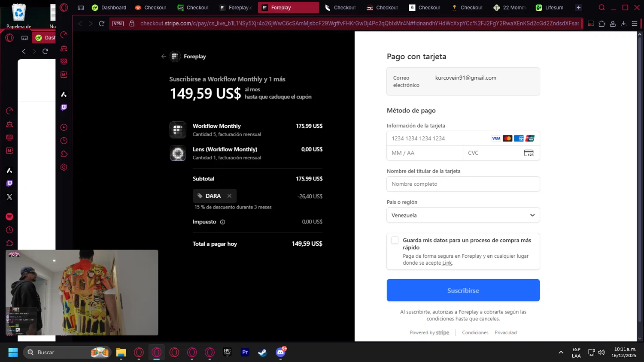644x362 pixels.
Task: Go back in the checkout window's toolbar
Action: point(80,24)
